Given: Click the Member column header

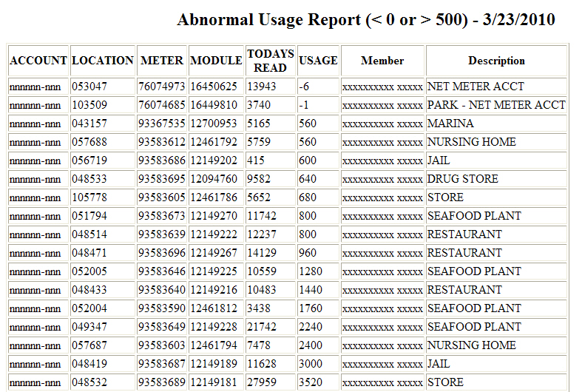Looking at the screenshot, I should point(382,61).
